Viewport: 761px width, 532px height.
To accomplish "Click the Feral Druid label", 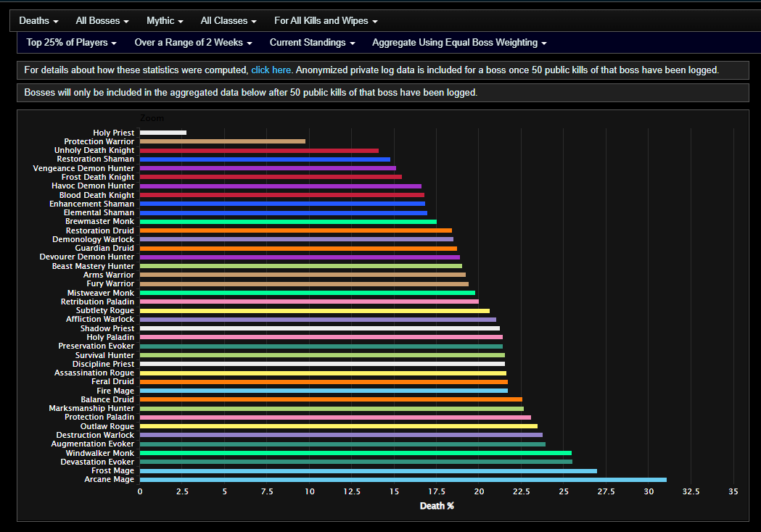I will (112, 382).
